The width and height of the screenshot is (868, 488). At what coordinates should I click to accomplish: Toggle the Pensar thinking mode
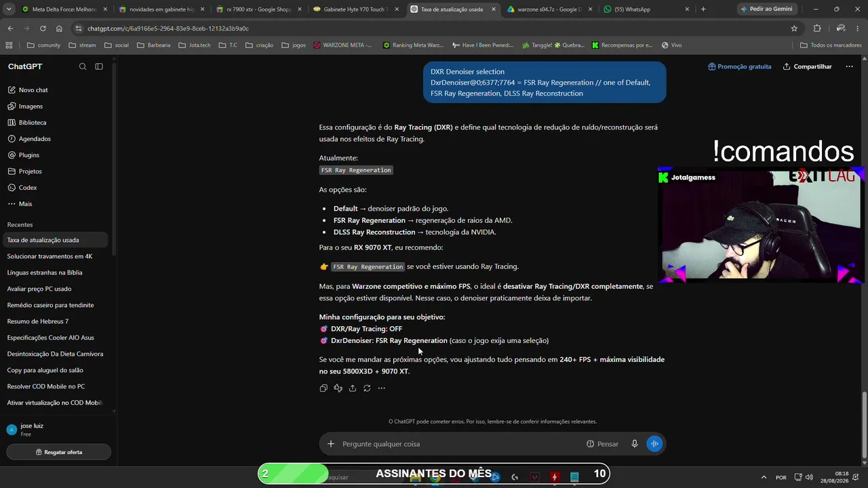click(x=602, y=444)
